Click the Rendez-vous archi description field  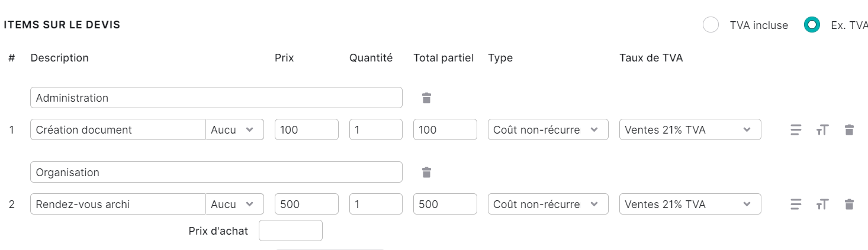118,204
